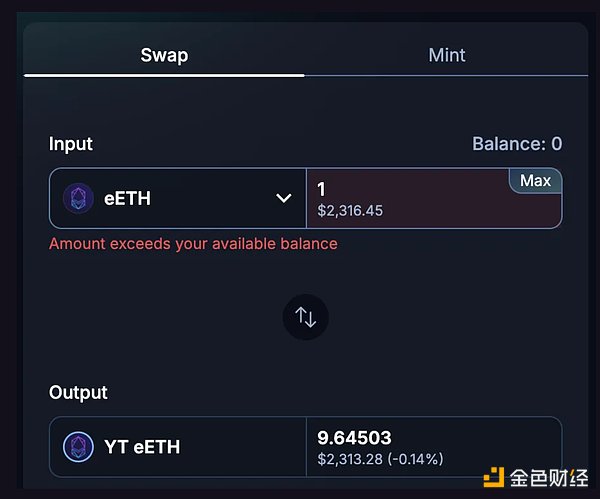Switch to the Swap tab
The height and width of the screenshot is (499, 600).
pos(164,54)
